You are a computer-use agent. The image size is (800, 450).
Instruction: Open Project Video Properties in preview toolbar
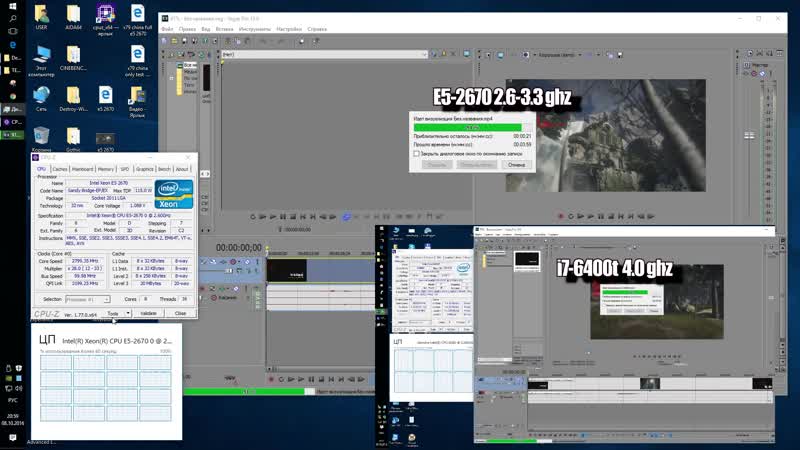click(488, 55)
